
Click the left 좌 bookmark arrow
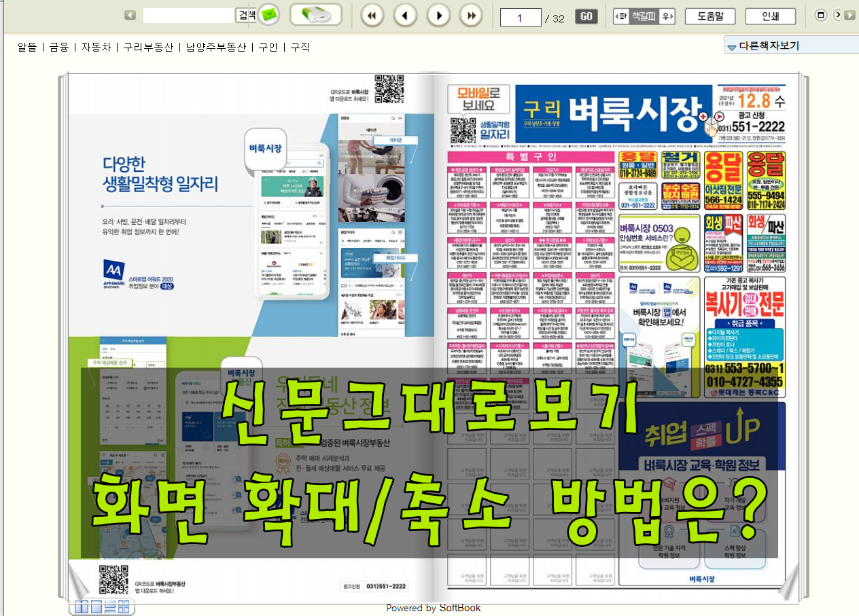tap(620, 16)
